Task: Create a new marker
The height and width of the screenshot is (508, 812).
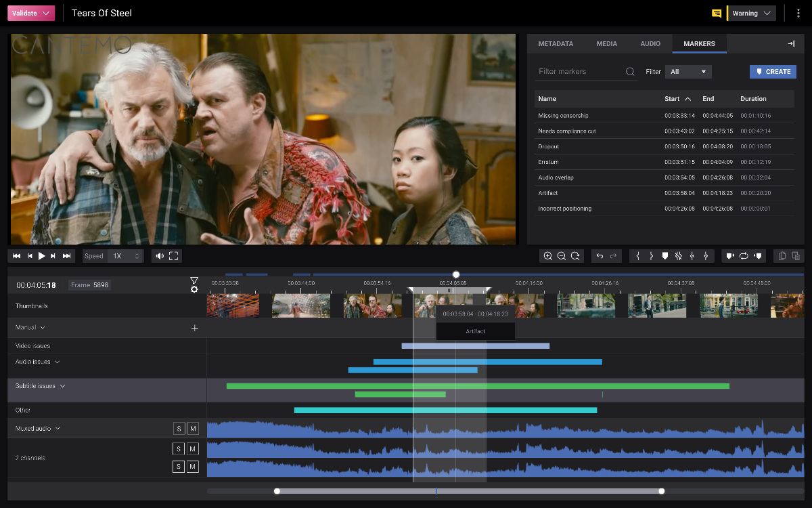Action: (773, 71)
